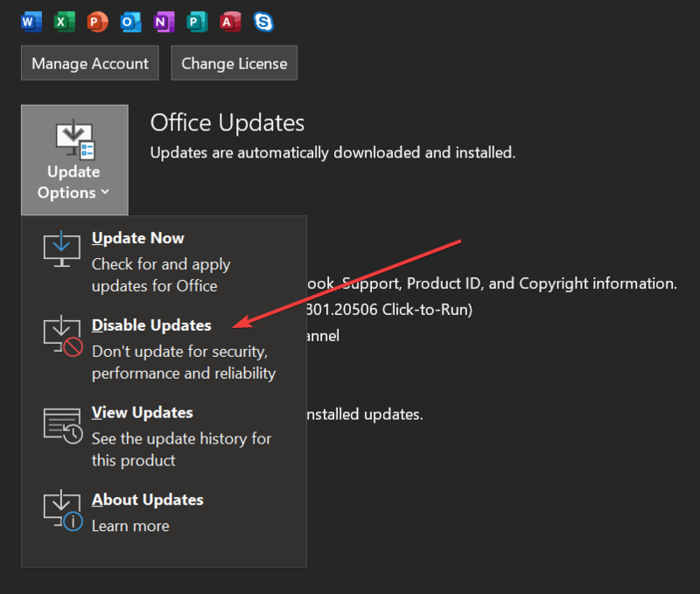Open the Skype application icon
The height and width of the screenshot is (594, 700).
[262, 21]
